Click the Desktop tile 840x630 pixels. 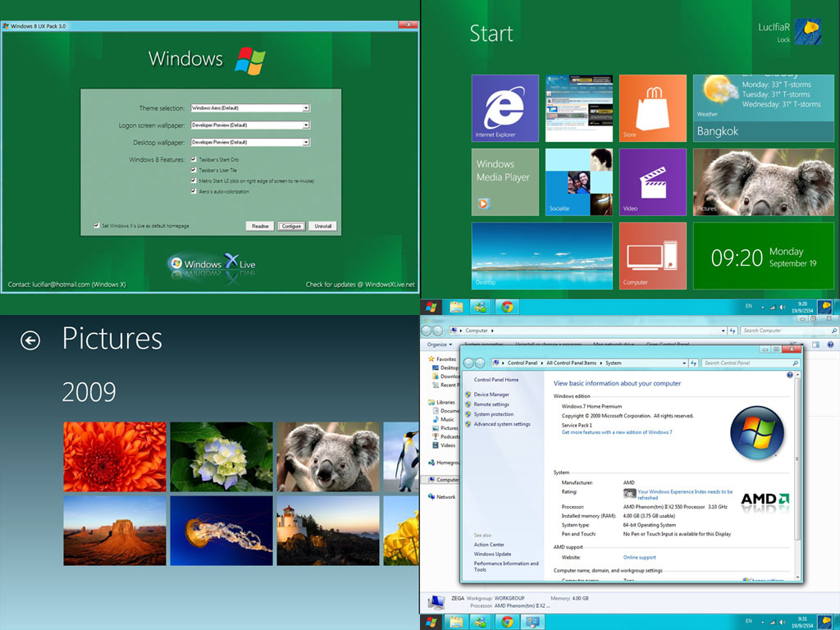pos(541,256)
